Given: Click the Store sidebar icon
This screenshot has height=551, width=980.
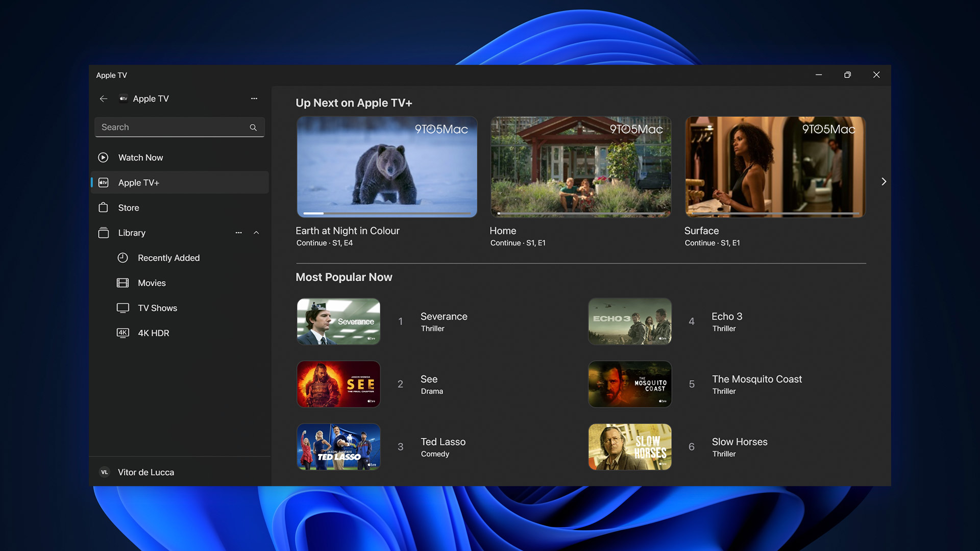Looking at the screenshot, I should 103,208.
